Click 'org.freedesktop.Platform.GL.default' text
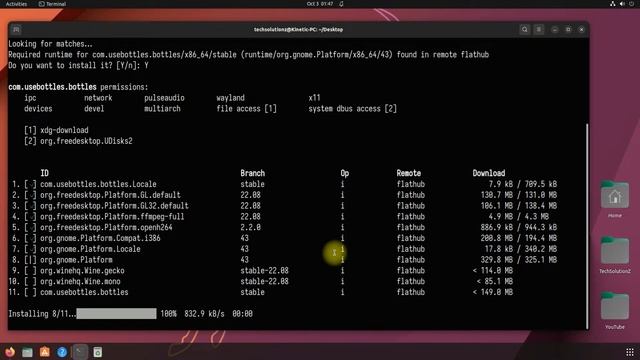Viewport: 640px width, 360px height. pos(110,195)
